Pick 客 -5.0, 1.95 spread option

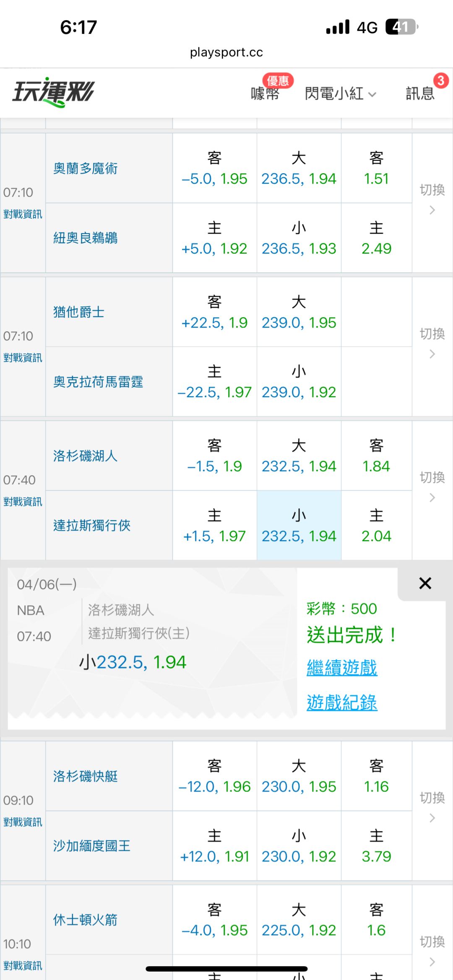[x=214, y=169]
